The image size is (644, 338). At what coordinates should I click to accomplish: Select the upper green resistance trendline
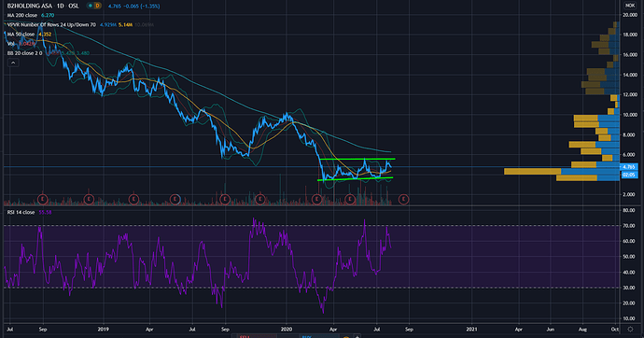pos(357,159)
